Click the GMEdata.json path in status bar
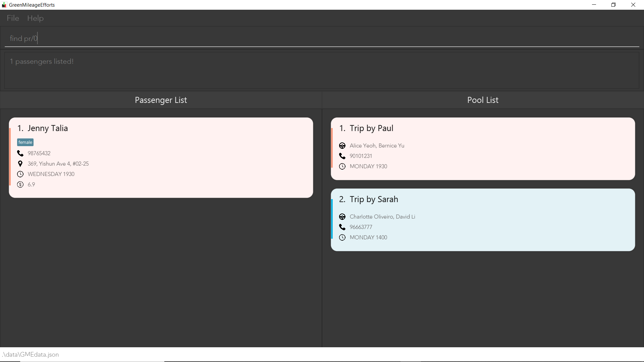The width and height of the screenshot is (644, 362). click(31, 354)
